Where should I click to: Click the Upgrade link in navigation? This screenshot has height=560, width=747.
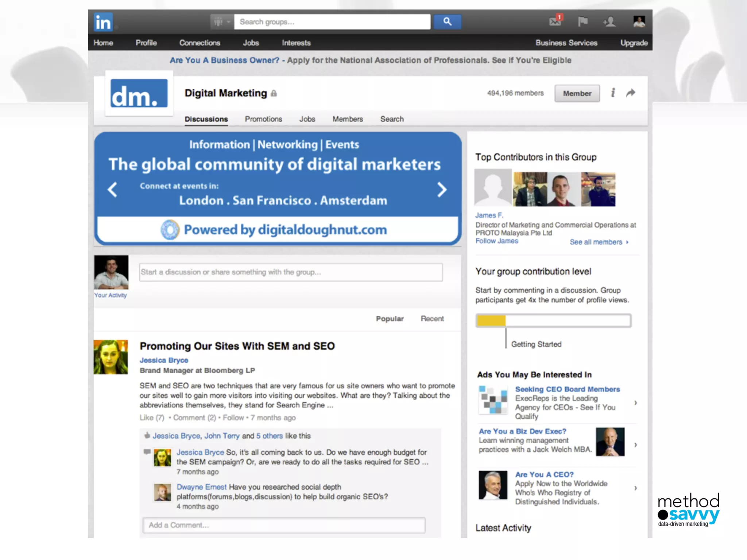[634, 43]
